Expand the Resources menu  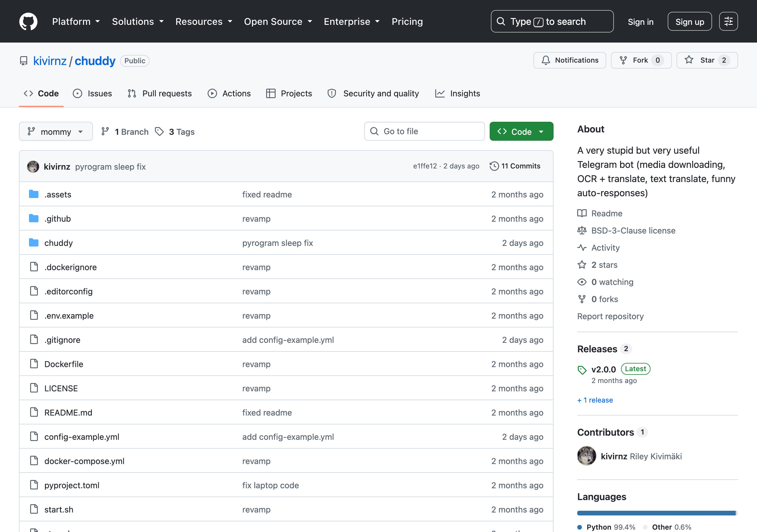click(204, 21)
